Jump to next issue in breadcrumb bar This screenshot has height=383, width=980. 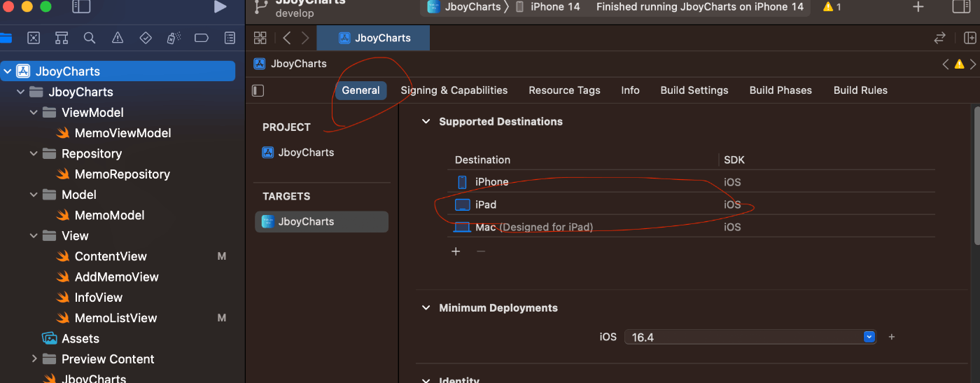(x=973, y=64)
